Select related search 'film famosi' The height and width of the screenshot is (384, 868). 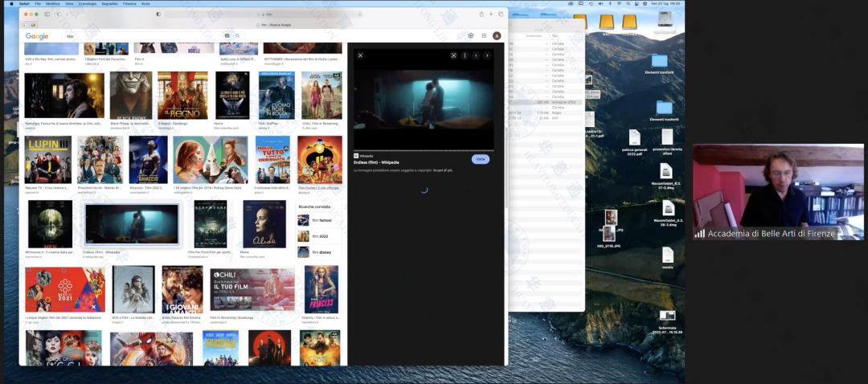coord(319,220)
